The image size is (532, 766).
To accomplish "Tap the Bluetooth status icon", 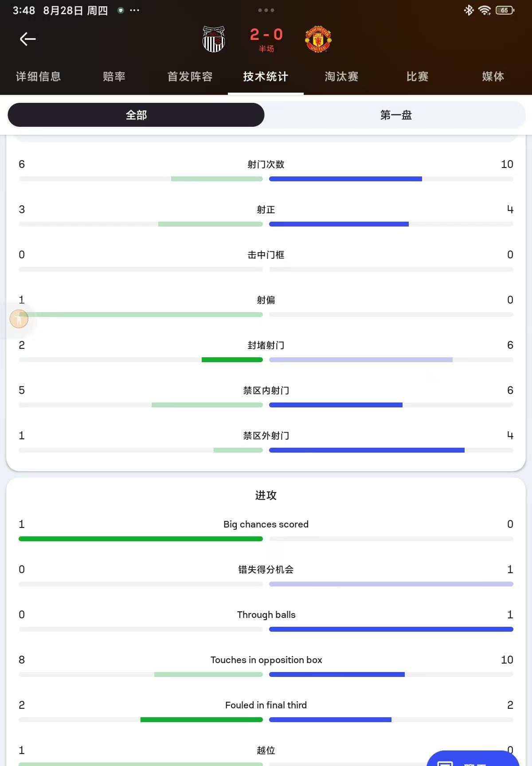I will click(469, 10).
